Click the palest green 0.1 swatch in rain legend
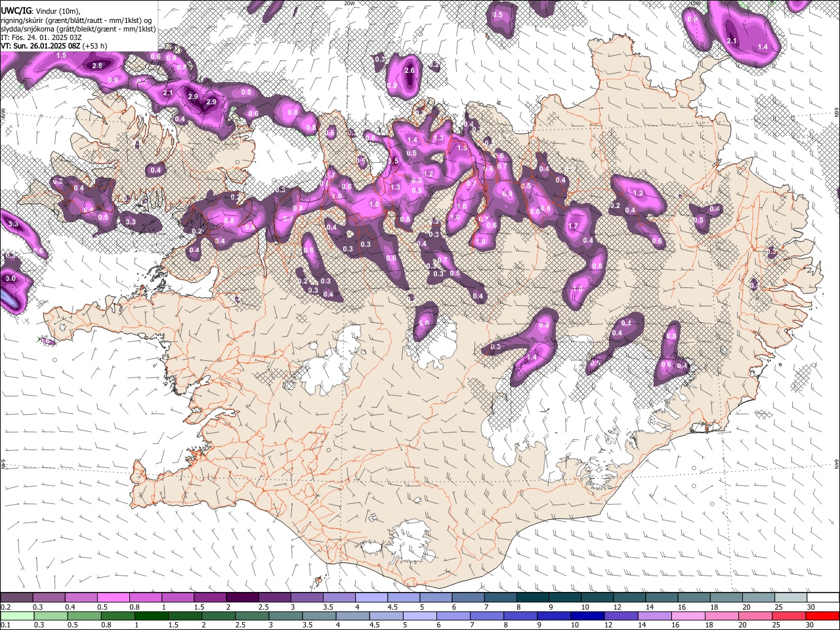The height and width of the screenshot is (630, 840). click(x=17, y=616)
